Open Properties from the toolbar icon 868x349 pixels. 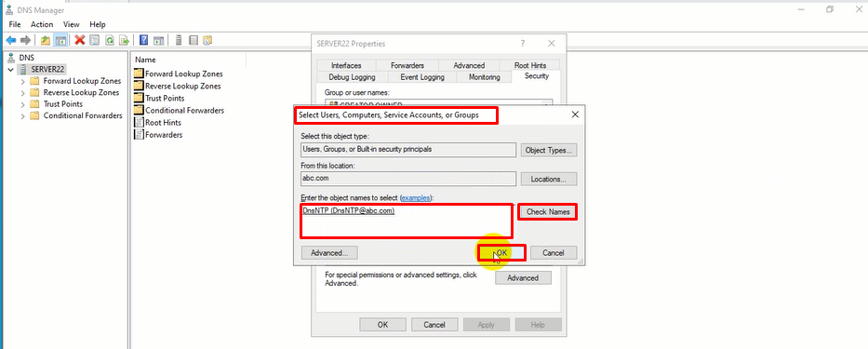pos(95,40)
